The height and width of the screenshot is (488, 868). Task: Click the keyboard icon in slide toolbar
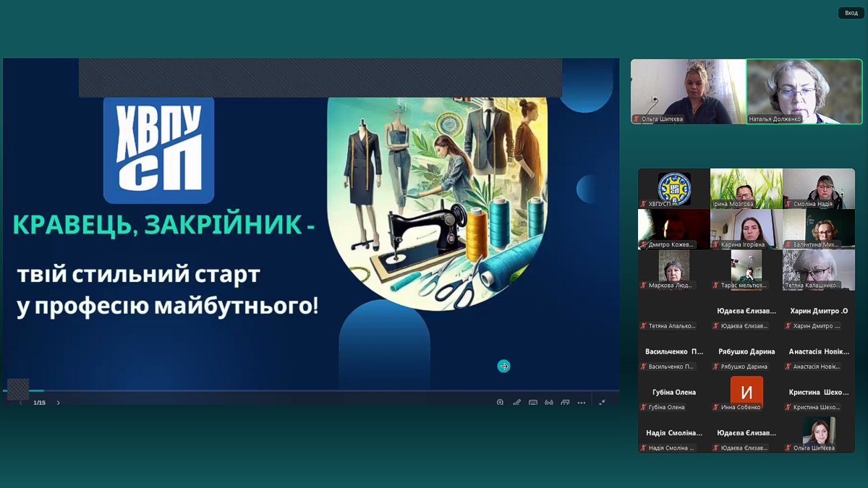tap(533, 403)
